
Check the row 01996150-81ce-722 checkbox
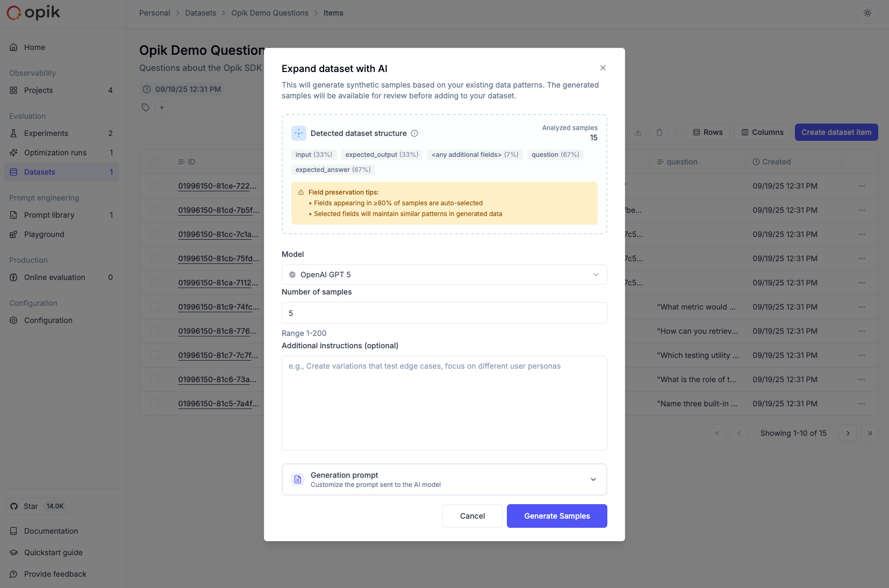[155, 186]
